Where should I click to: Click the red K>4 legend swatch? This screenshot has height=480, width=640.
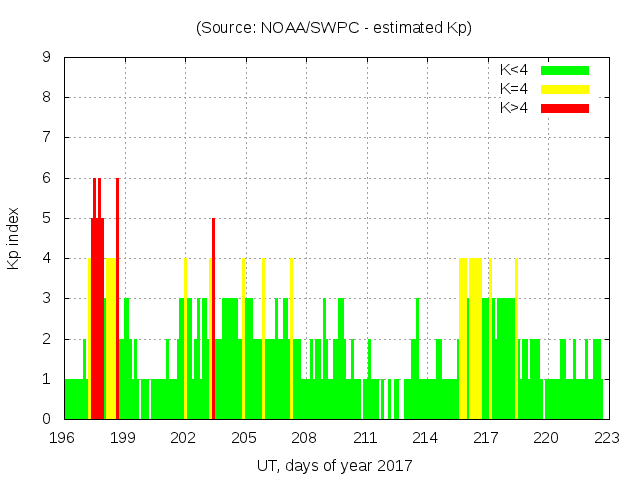click(x=565, y=108)
